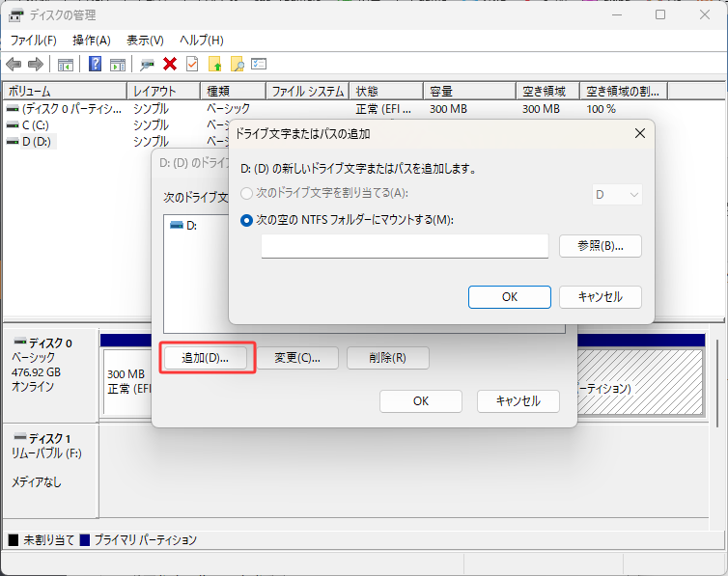Click the red X delete icon
The height and width of the screenshot is (576, 728).
pyautogui.click(x=170, y=64)
